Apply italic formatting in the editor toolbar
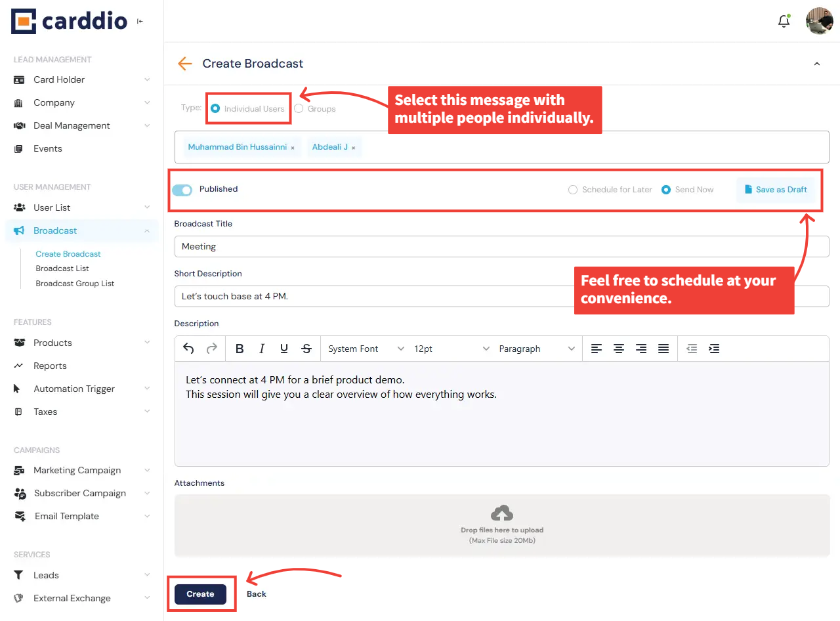Viewport: 840px width, 621px height. (262, 349)
